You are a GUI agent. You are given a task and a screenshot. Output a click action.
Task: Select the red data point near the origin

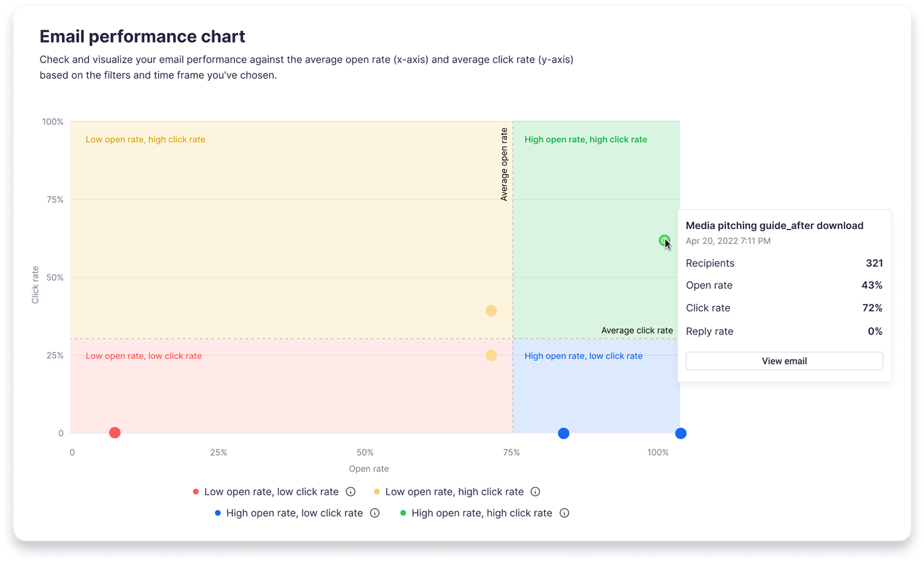(114, 432)
